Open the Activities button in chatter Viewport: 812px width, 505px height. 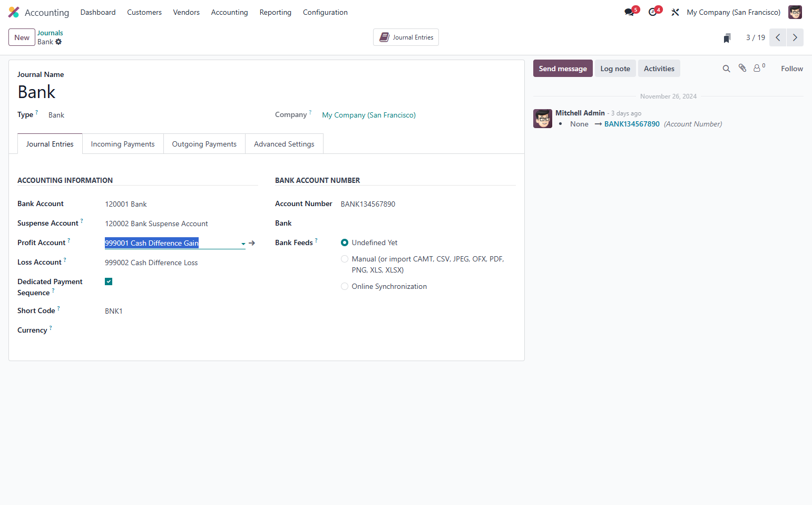point(659,69)
